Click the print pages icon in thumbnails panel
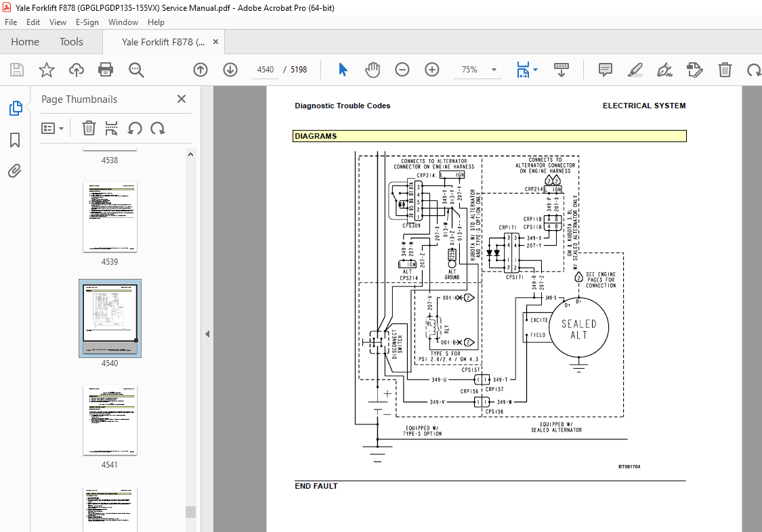 [x=111, y=129]
